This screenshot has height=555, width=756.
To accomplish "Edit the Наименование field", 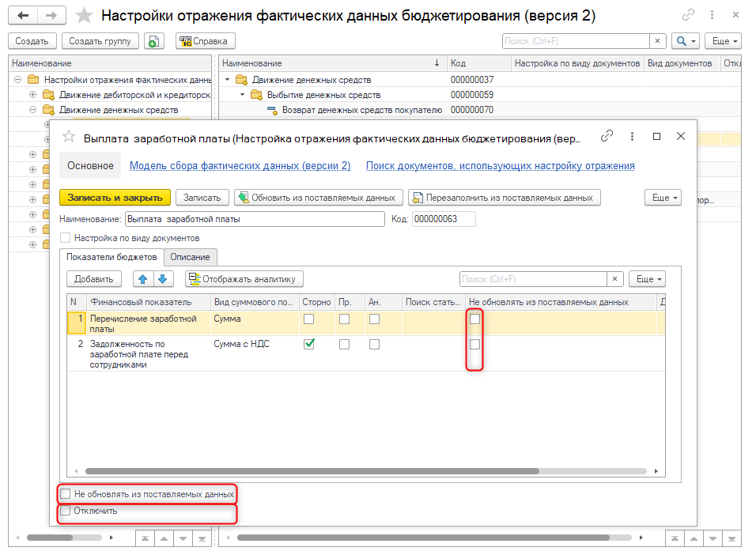I will tap(255, 219).
